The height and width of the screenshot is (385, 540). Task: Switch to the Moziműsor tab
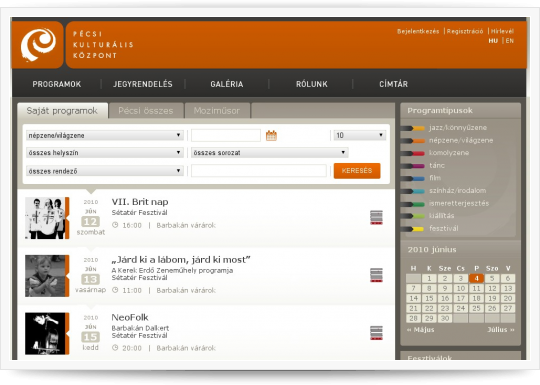[217, 111]
